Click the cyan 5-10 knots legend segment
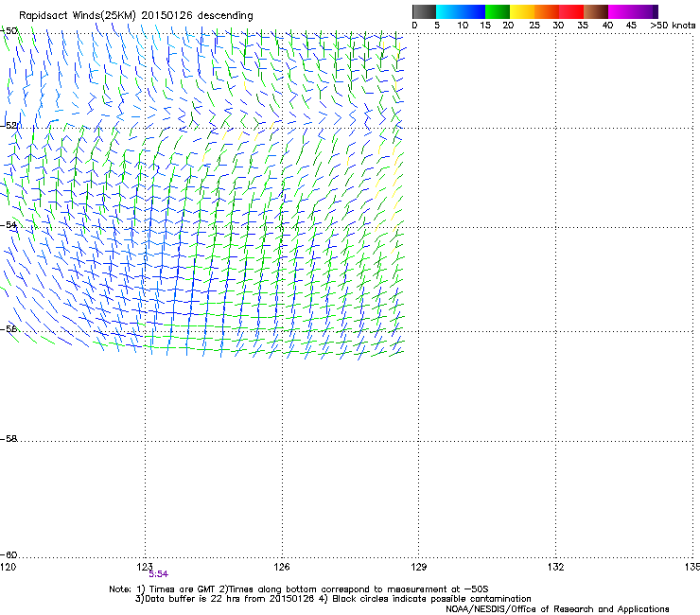Viewport: 700px width, 615px height. pyautogui.click(x=448, y=11)
